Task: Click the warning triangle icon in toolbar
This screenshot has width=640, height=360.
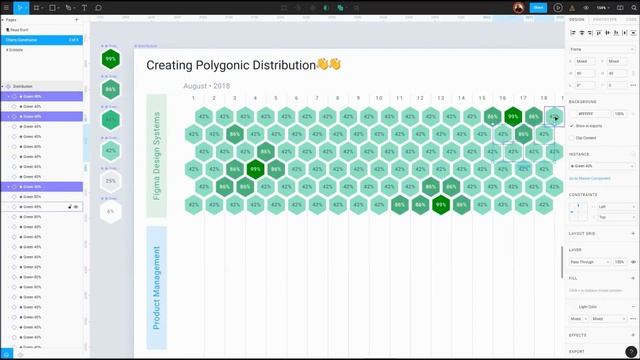Action: (572, 8)
